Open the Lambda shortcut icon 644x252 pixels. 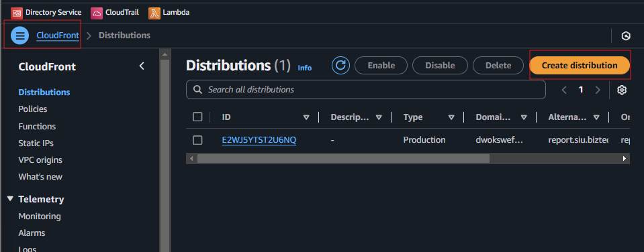tap(154, 13)
